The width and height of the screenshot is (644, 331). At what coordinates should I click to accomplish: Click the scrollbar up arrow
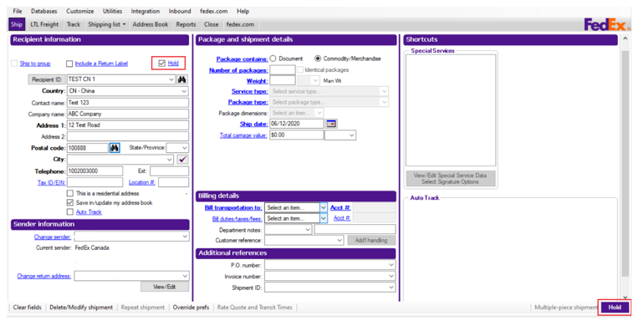click(625, 38)
